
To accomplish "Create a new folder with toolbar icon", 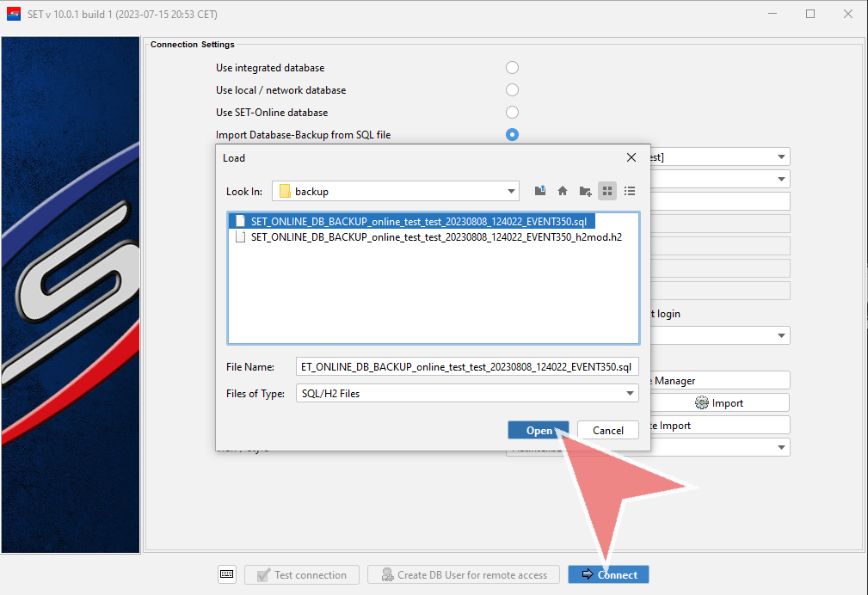I will pyautogui.click(x=585, y=191).
